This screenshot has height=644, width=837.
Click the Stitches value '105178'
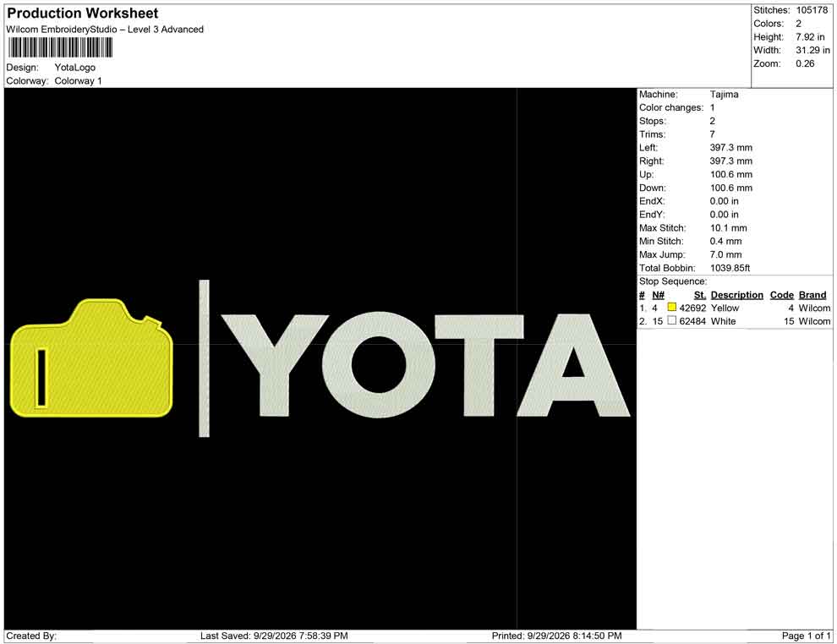812,10
